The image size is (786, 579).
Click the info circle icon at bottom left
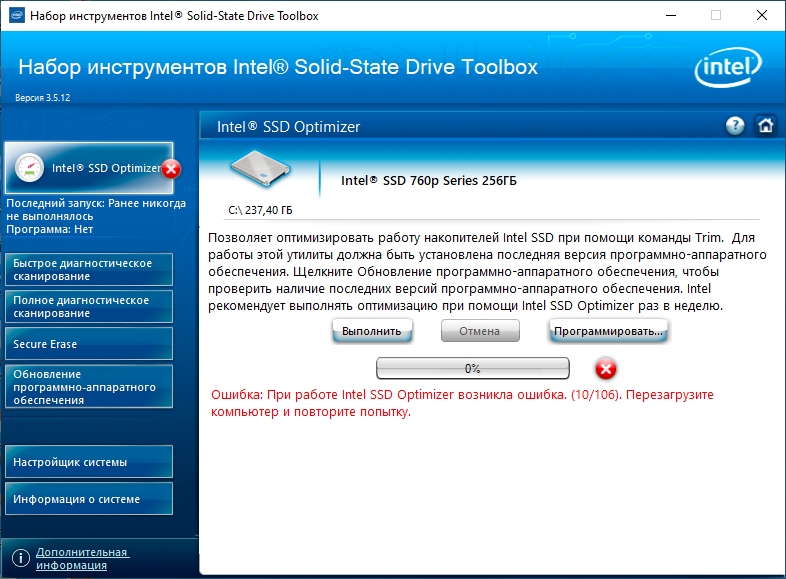pyautogui.click(x=21, y=557)
